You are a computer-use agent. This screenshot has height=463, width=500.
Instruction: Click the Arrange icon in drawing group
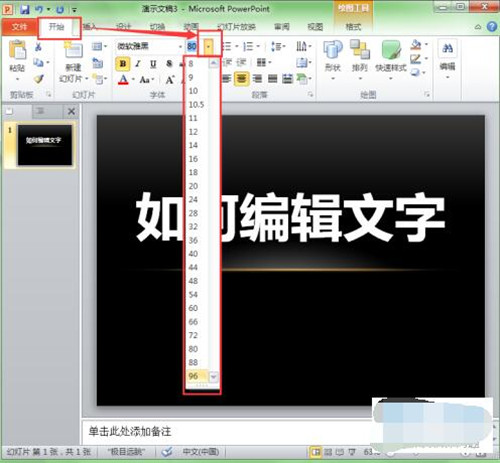click(x=360, y=49)
